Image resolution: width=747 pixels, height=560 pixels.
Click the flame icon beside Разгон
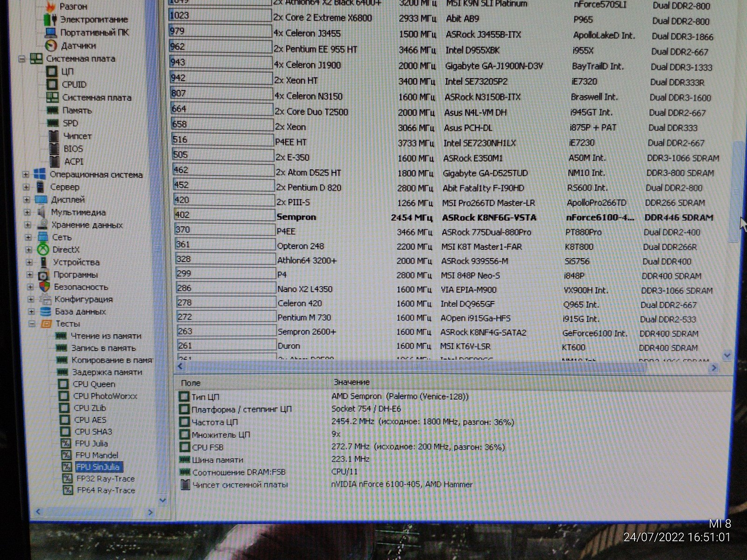click(x=51, y=6)
